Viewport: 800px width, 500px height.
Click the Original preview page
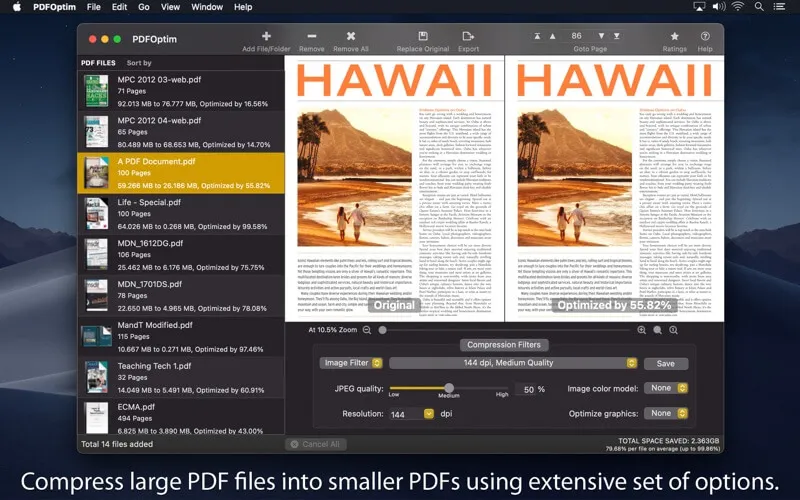(x=394, y=189)
